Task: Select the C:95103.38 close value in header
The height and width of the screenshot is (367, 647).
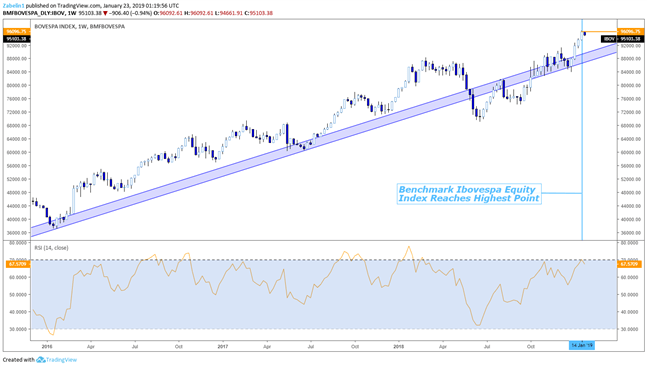Action: (x=258, y=13)
